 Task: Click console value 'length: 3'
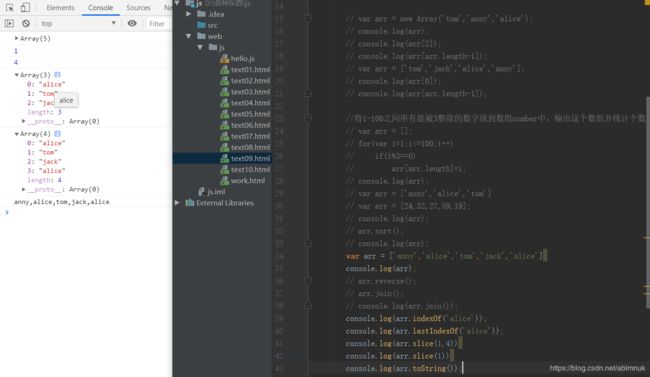(44, 112)
